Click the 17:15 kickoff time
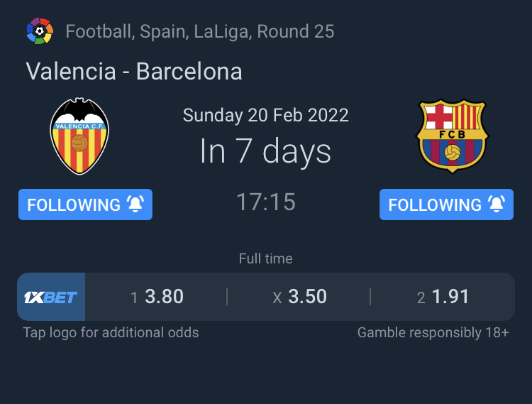 (x=266, y=202)
